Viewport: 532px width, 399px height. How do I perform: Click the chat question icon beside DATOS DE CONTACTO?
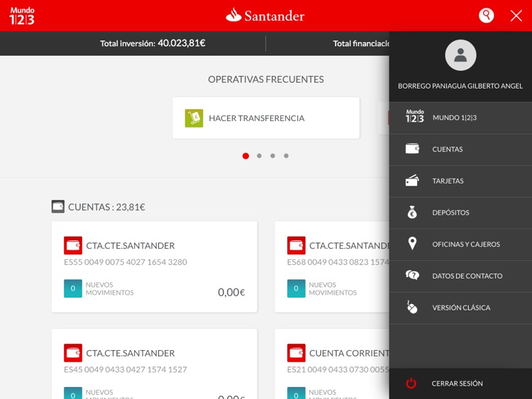[412, 275]
